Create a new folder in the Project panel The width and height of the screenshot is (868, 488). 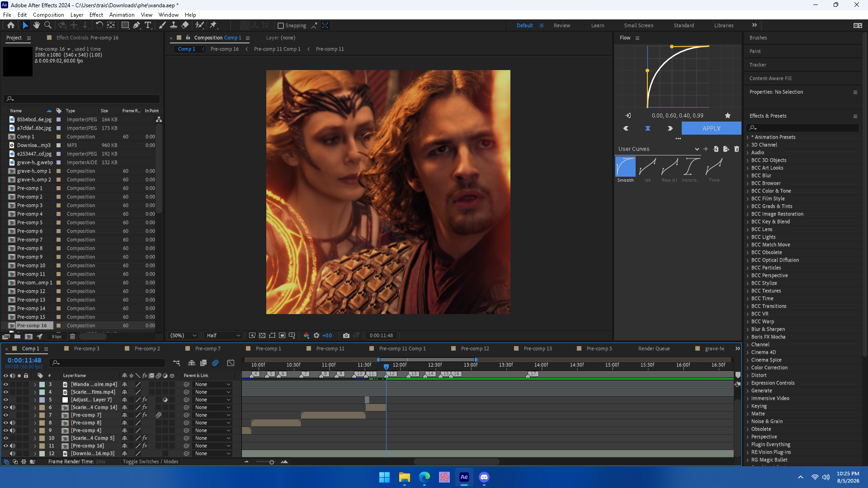(x=17, y=336)
